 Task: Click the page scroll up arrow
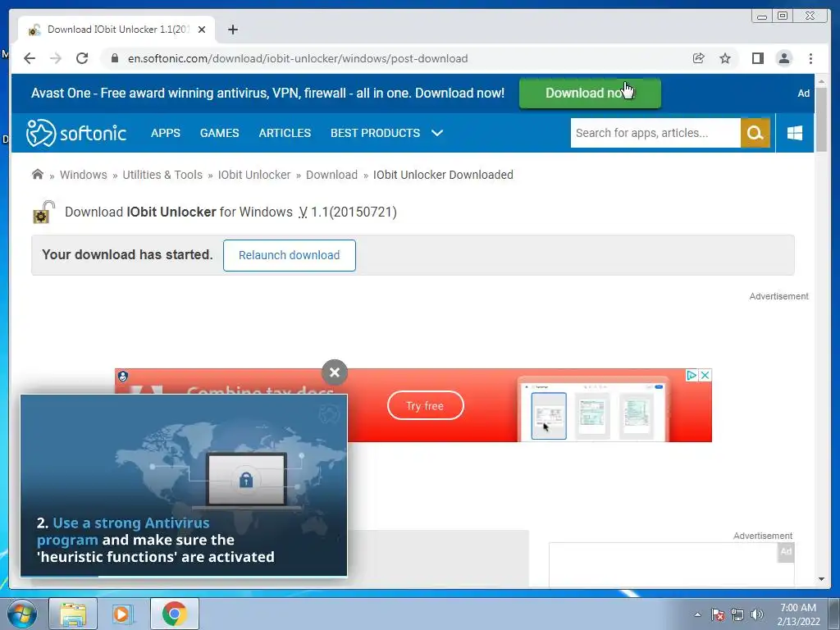[x=821, y=81]
